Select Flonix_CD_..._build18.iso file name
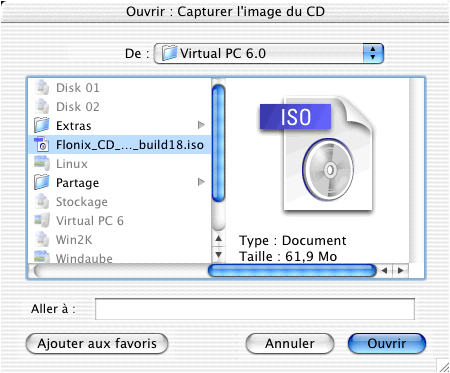 (x=130, y=145)
